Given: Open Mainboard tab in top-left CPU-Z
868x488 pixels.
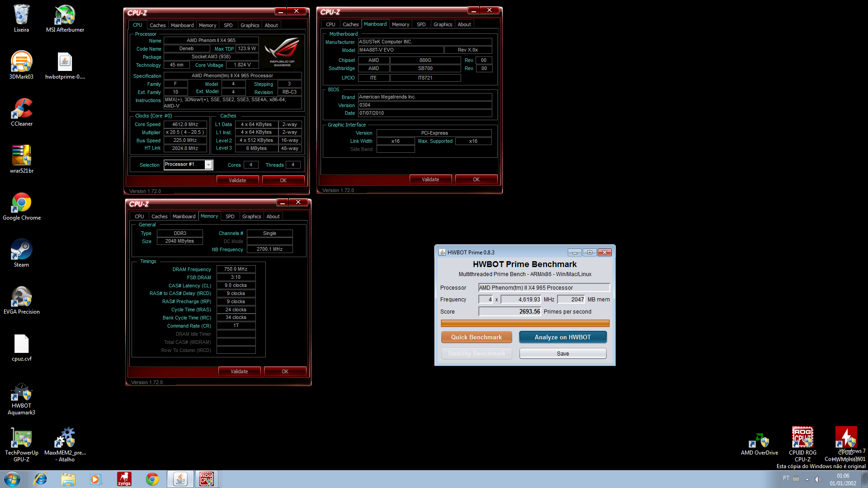Looking at the screenshot, I should [182, 25].
